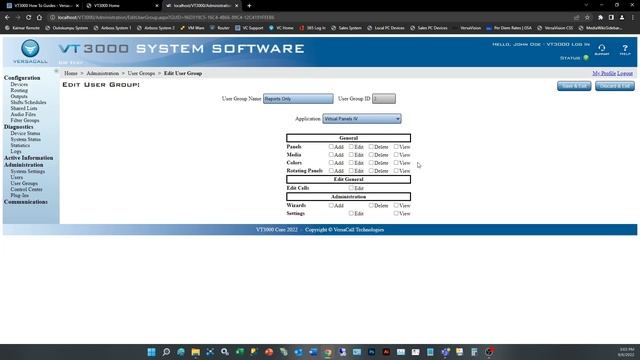The height and width of the screenshot is (360, 640).
Task: Click the green Status indicator
Action: click(586, 58)
